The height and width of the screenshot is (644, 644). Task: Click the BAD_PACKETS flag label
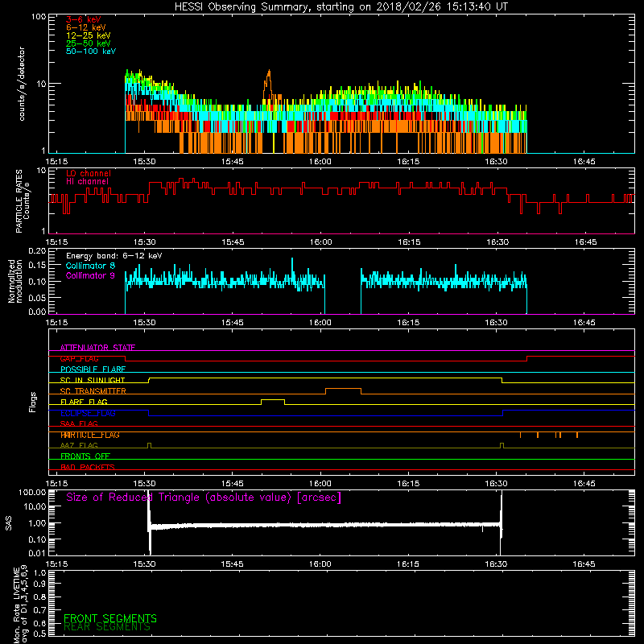(x=88, y=467)
